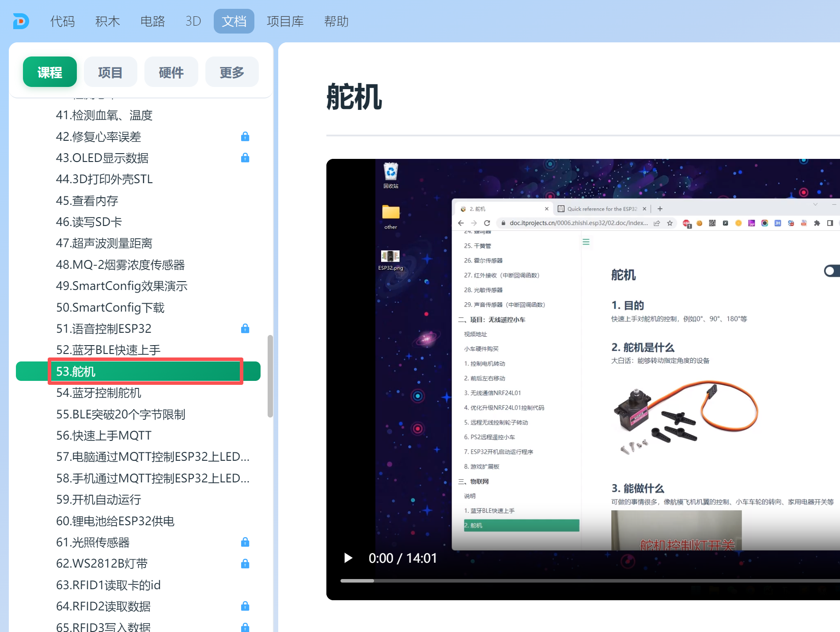
Task: Open lesson 47.超声波测量距离
Action: pyautogui.click(x=104, y=243)
